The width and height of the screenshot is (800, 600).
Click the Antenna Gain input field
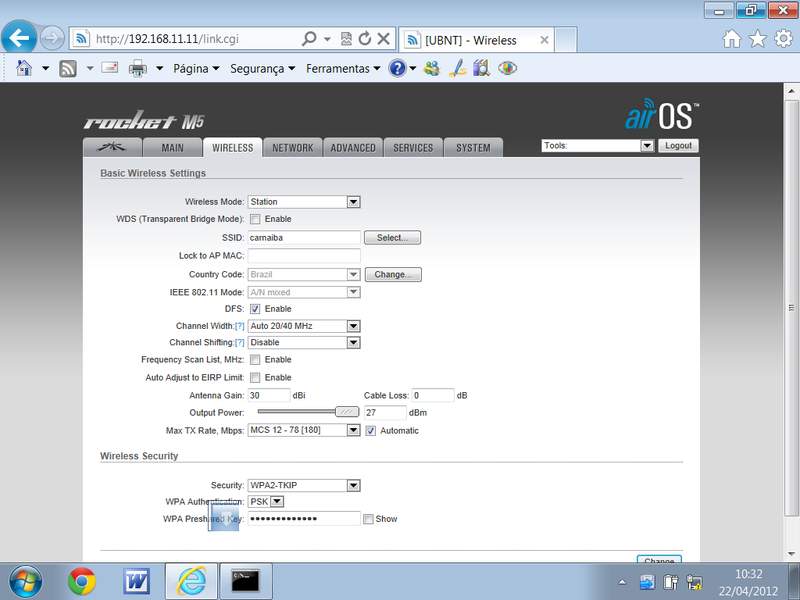[x=269, y=395]
